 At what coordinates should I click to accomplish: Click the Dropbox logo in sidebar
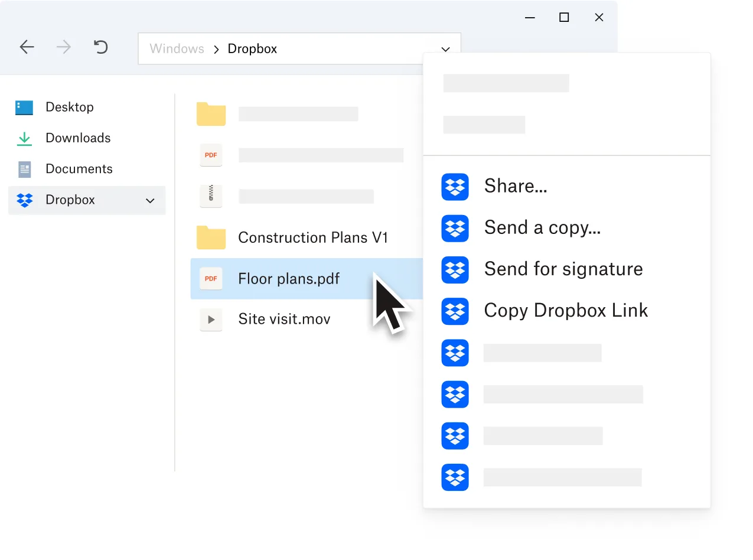pyautogui.click(x=25, y=200)
